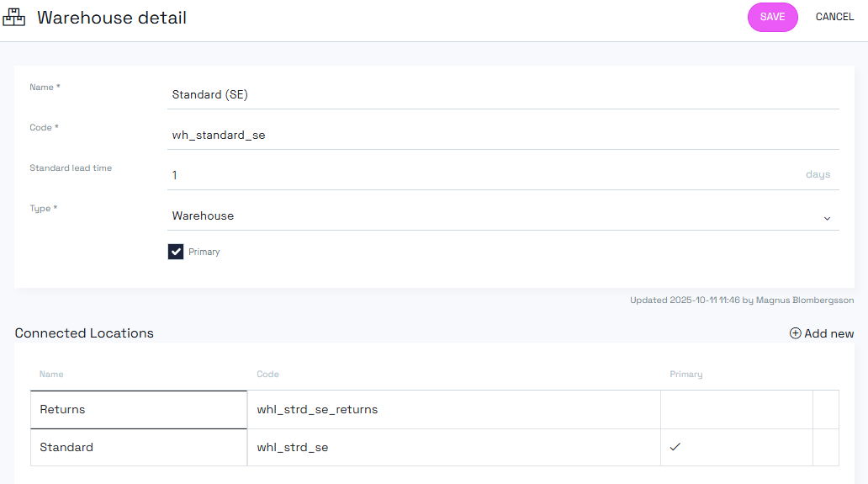Click the whl_strd_se code cell
The image size is (868, 484).
tap(454, 448)
